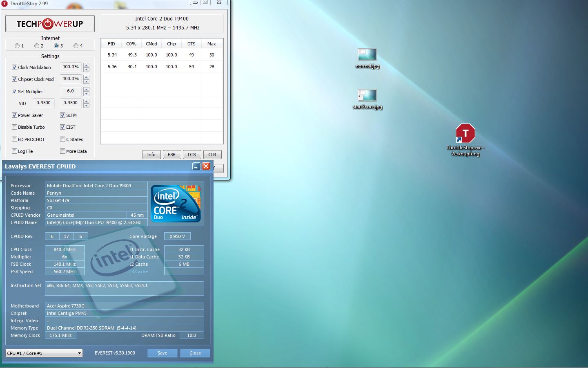Increase Chipset Clock Mod with up arrow
588x368 pixels.
point(86,77)
